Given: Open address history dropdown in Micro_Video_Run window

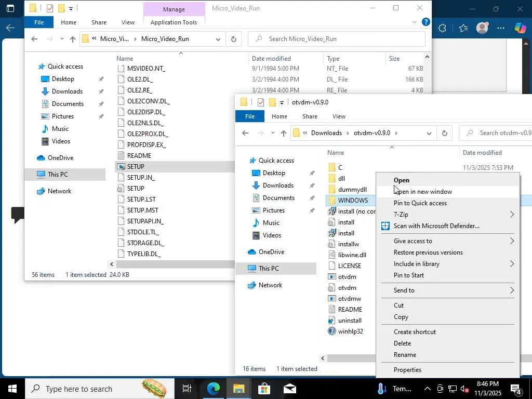Looking at the screenshot, I should 218,39.
